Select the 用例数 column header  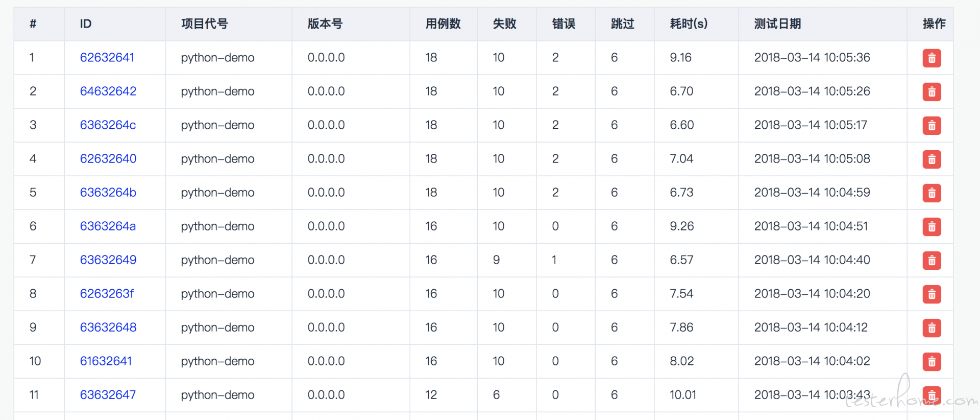tap(443, 24)
